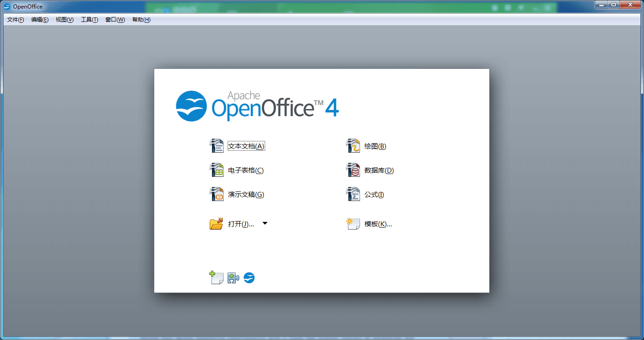Expand the recent documents arrow next to 打开
The height and width of the screenshot is (340, 644).
(x=265, y=223)
